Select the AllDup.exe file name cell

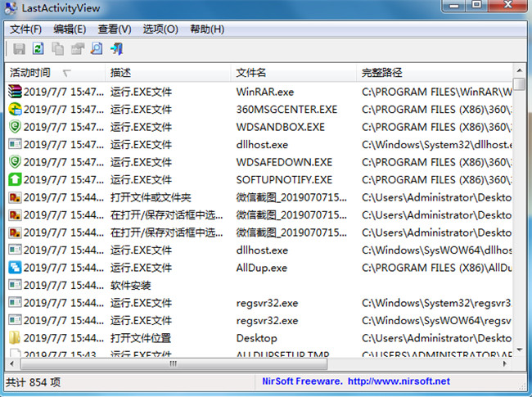[262, 268]
